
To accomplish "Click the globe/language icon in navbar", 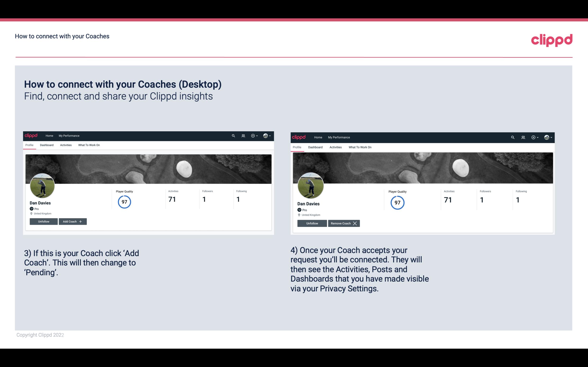I will [266, 135].
